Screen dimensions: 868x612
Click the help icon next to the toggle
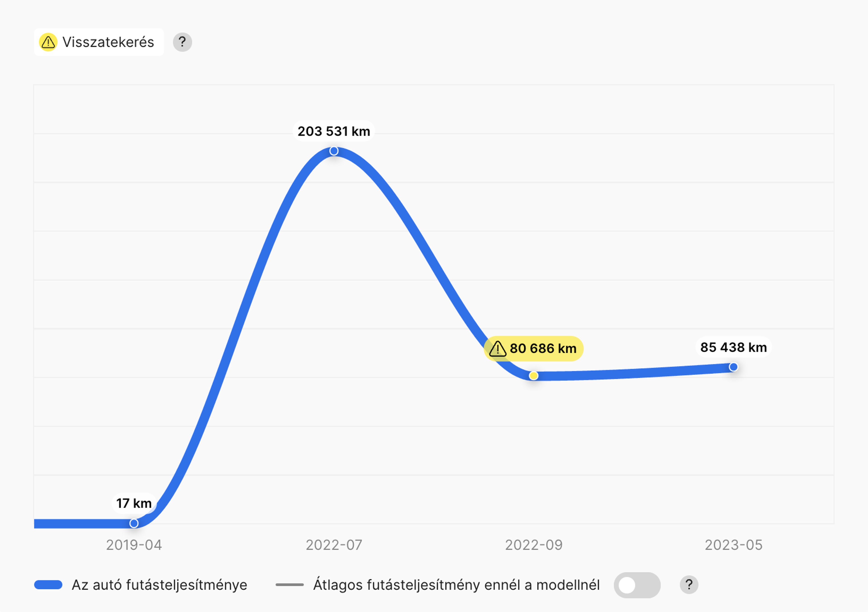689,585
